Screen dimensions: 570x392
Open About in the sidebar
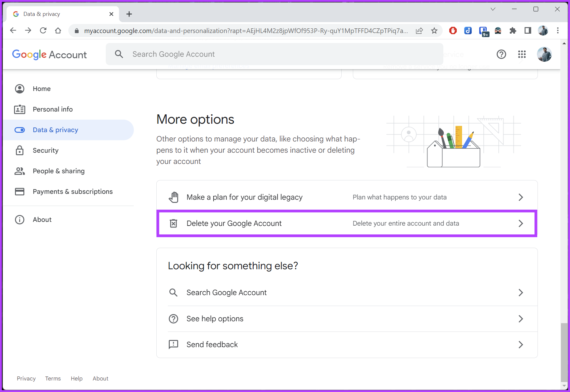(68, 220)
